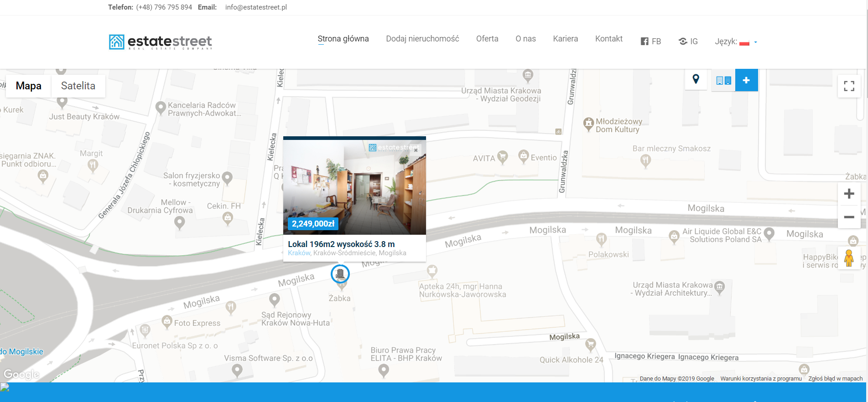Click the map location pin button
The height and width of the screenshot is (402, 868).
click(x=696, y=80)
